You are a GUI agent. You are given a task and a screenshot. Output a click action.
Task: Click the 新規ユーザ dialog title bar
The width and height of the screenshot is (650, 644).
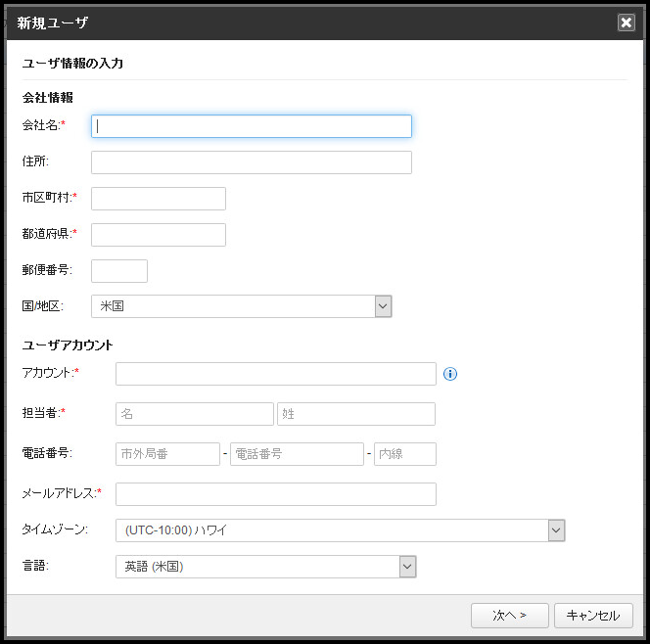point(294,23)
